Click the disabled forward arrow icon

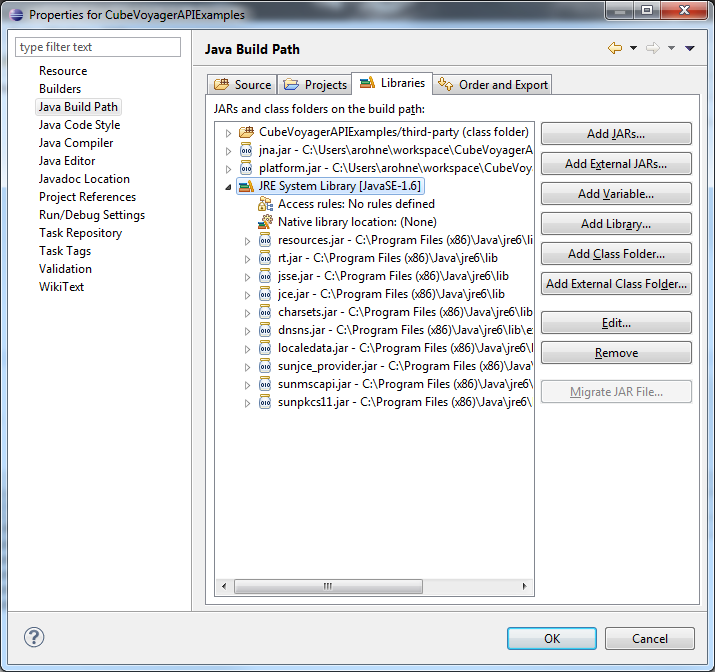[x=653, y=48]
